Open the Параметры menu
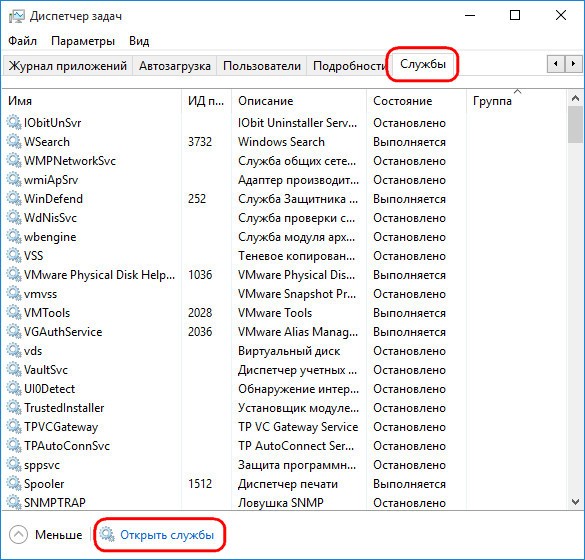 click(83, 41)
